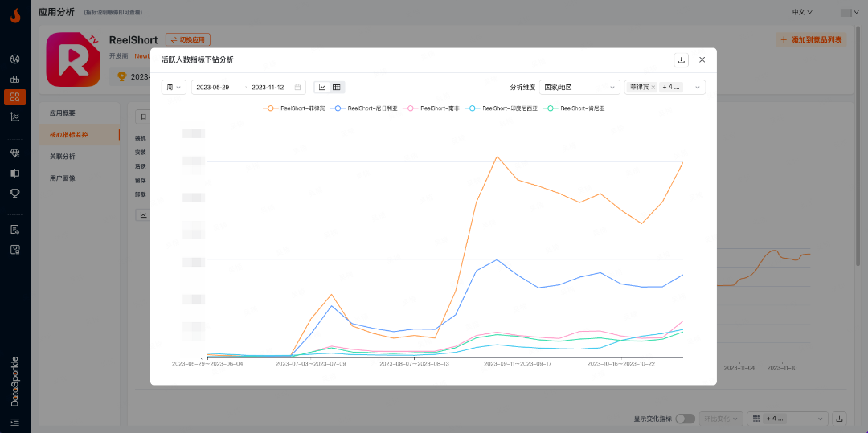Switch to table view icon
The height and width of the screenshot is (433, 868).
pos(337,87)
